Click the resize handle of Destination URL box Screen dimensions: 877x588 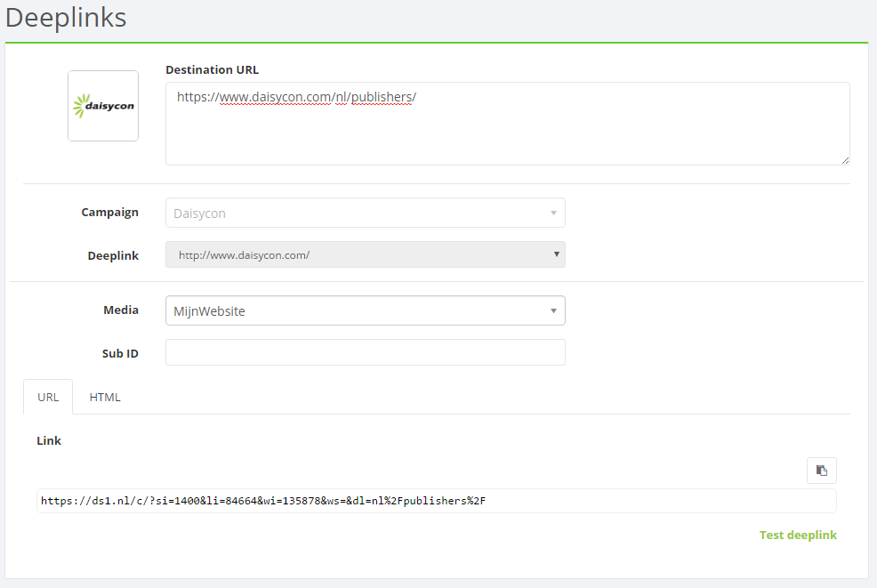pos(845,161)
